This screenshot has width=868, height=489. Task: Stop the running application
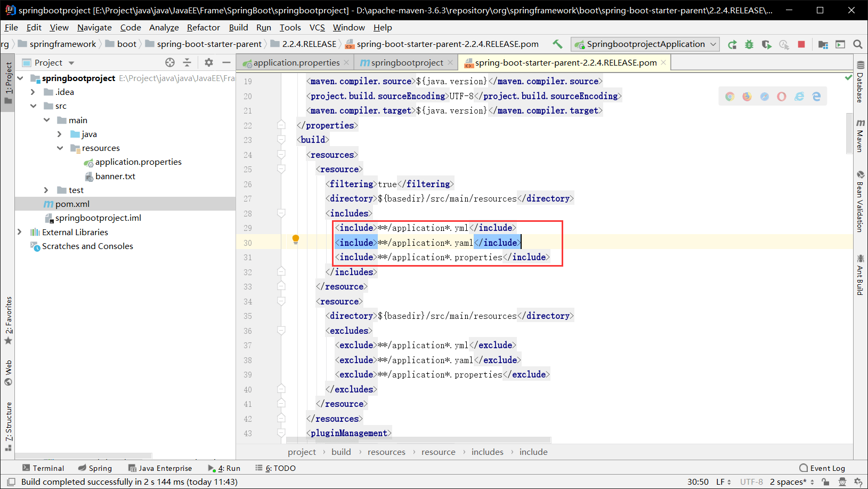[x=801, y=44]
